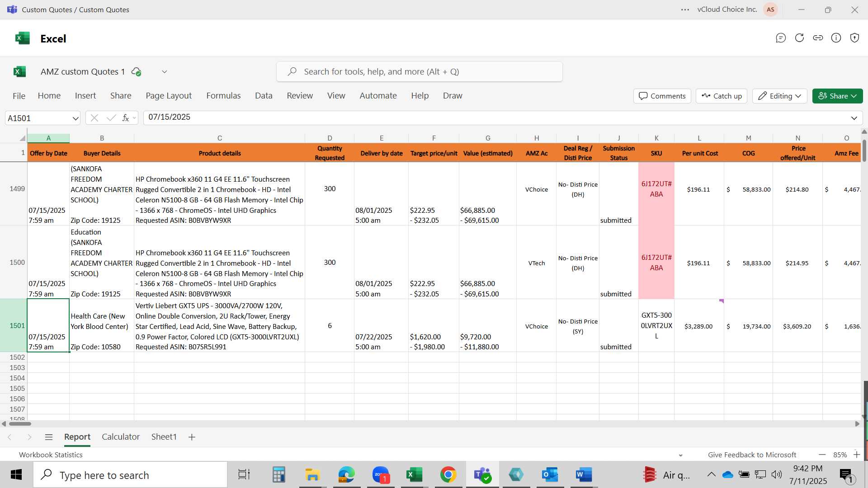Click Give Feedback to Microsoft
This screenshot has width=868, height=488.
point(752,455)
